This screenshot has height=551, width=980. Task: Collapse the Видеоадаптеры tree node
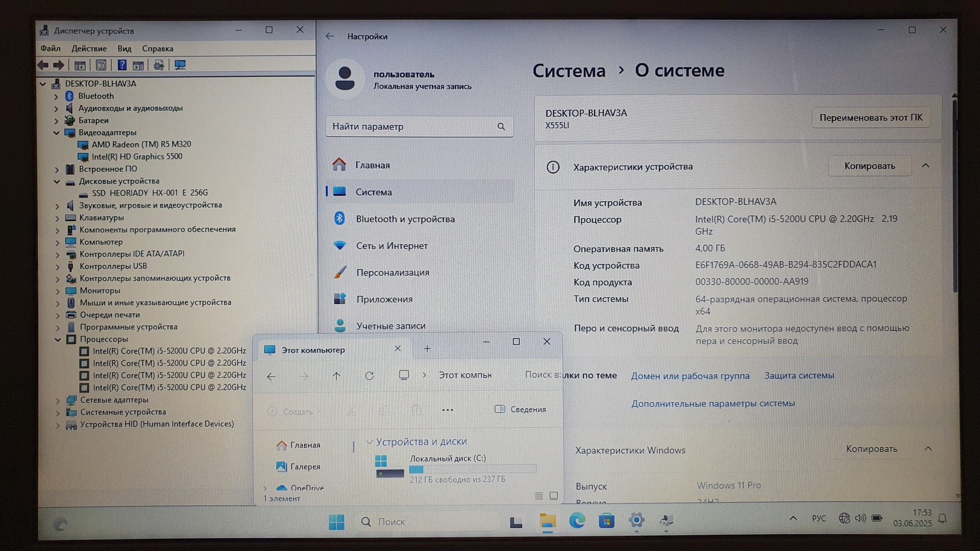coord(56,132)
